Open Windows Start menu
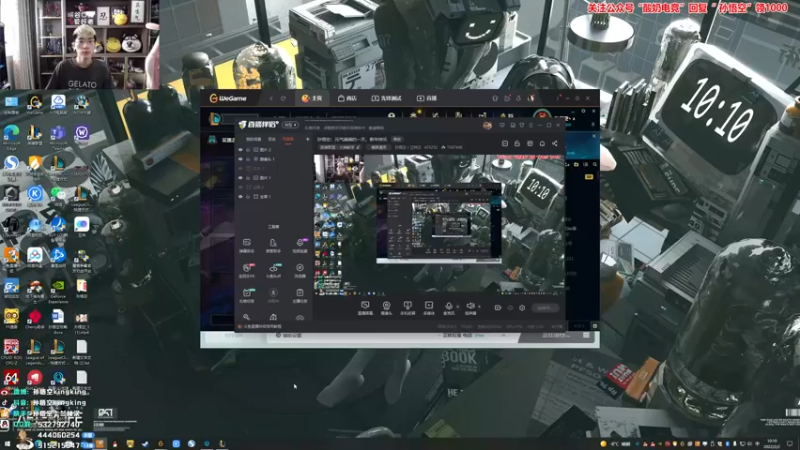The height and width of the screenshot is (450, 800). [7, 444]
